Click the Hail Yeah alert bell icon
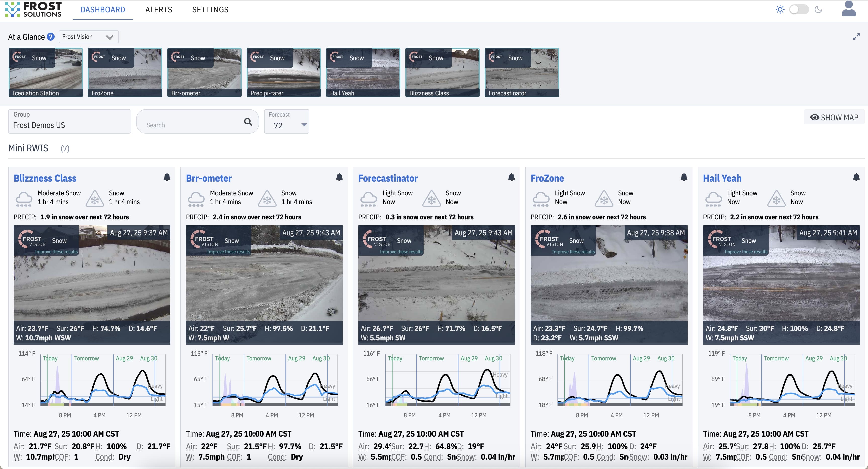868x469 pixels. (856, 177)
